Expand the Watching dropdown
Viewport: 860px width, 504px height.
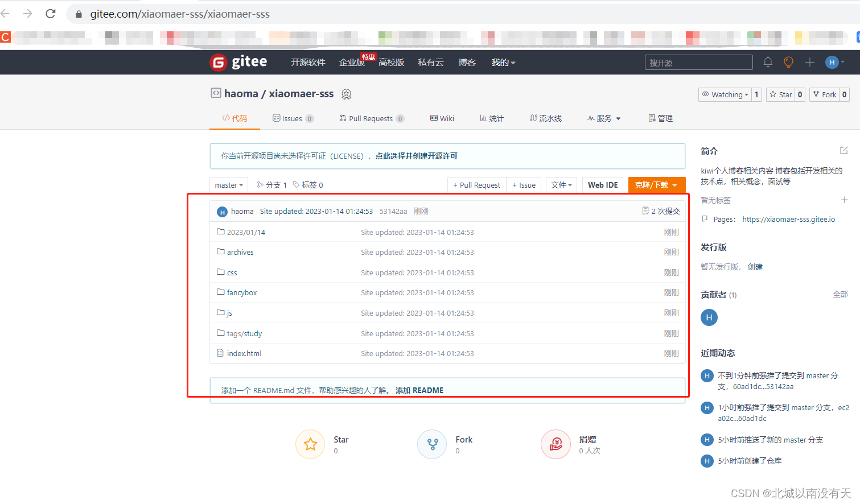coord(725,94)
